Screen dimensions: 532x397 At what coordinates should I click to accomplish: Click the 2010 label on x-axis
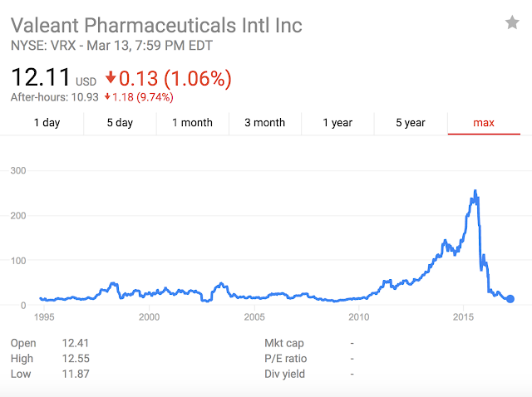359,318
